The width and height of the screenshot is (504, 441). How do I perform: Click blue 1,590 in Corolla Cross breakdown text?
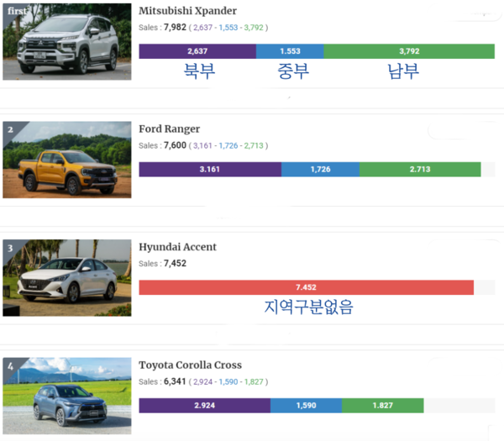click(x=228, y=382)
